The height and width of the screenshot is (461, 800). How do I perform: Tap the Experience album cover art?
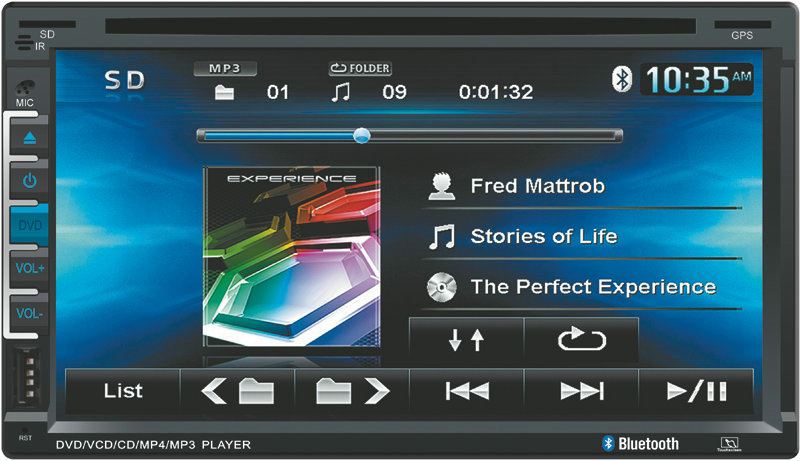click(x=292, y=256)
